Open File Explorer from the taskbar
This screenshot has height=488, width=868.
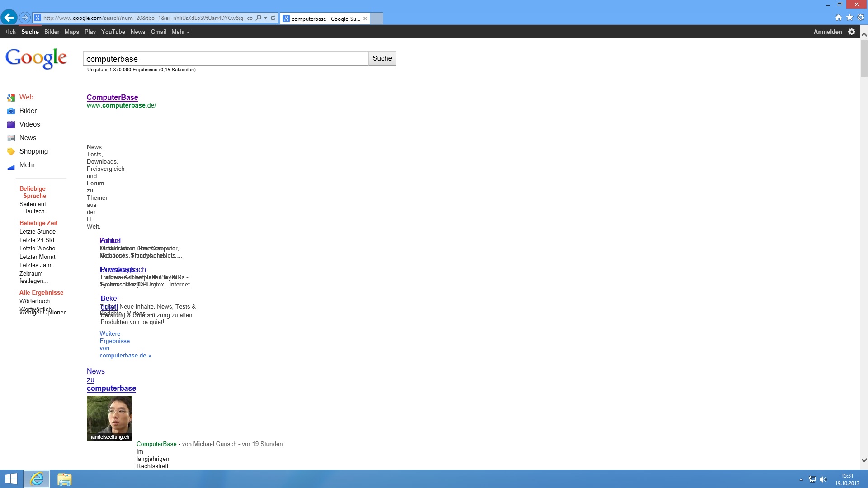point(64,479)
